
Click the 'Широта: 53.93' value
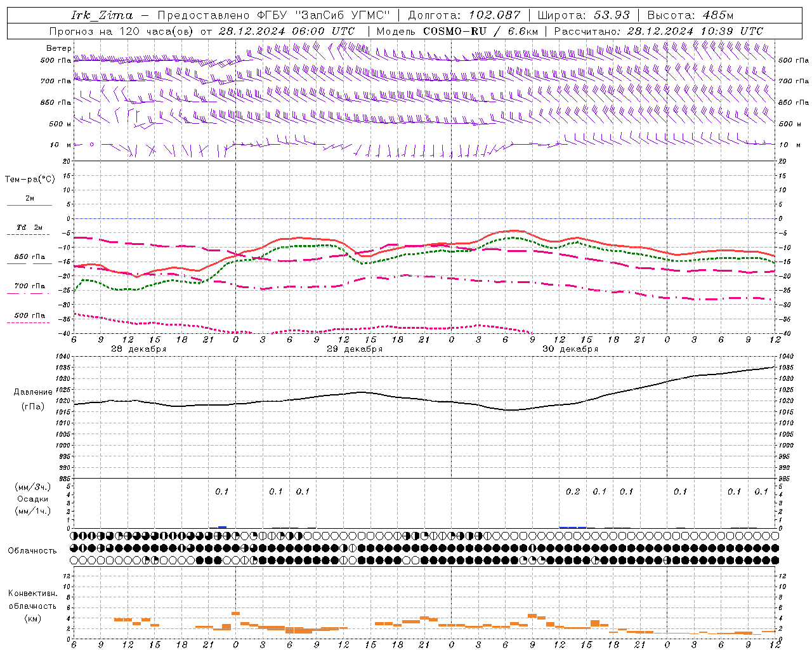[584, 15]
